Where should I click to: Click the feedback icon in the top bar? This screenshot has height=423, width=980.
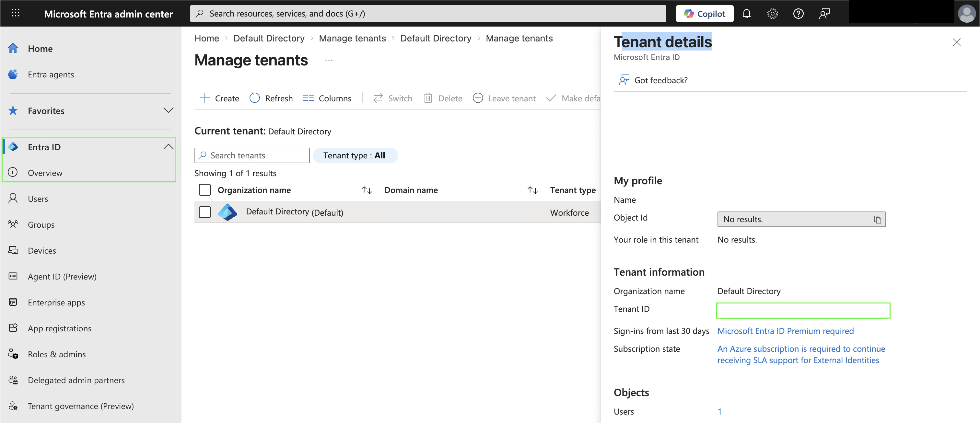click(x=824, y=14)
